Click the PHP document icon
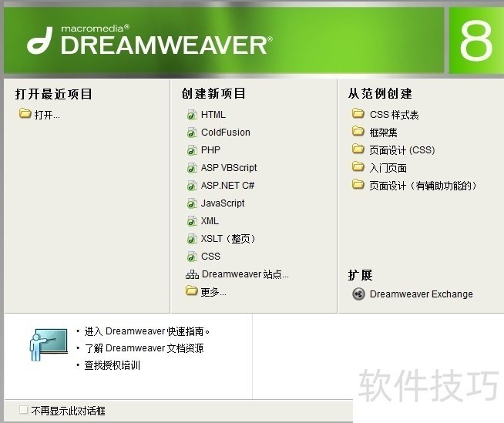 click(192, 150)
